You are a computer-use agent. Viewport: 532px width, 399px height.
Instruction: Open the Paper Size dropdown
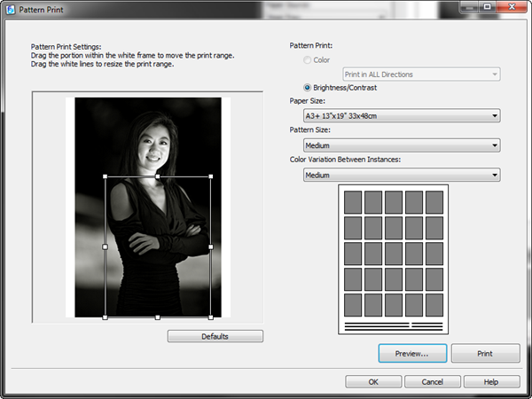point(402,115)
